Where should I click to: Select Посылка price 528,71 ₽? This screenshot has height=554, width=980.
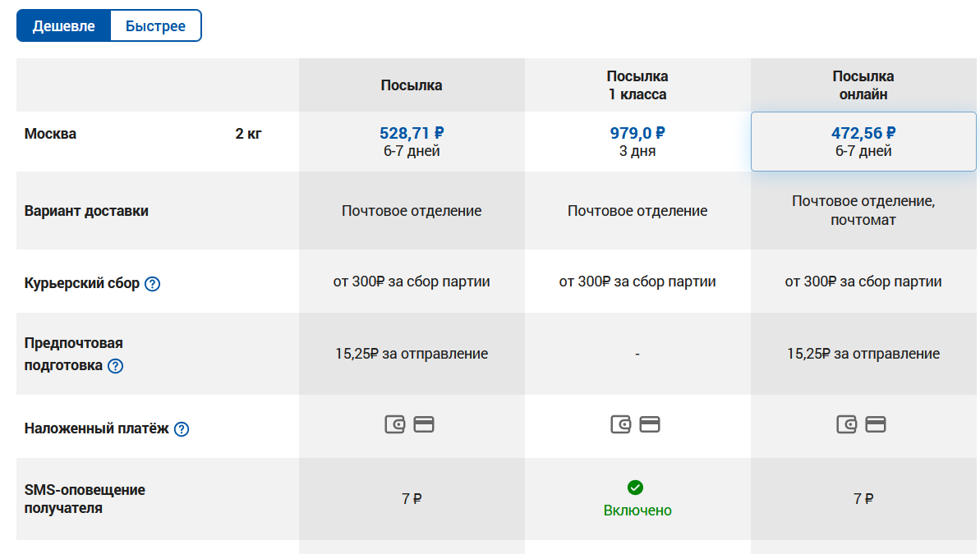(412, 133)
